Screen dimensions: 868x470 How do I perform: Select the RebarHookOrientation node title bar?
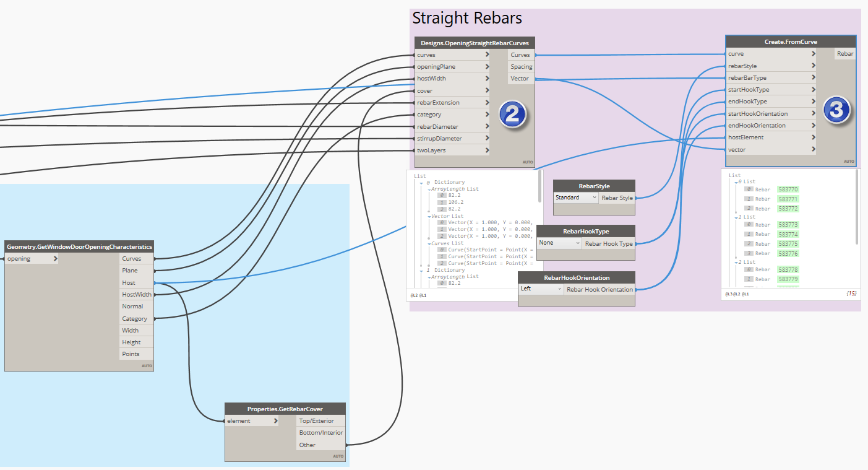tap(577, 277)
